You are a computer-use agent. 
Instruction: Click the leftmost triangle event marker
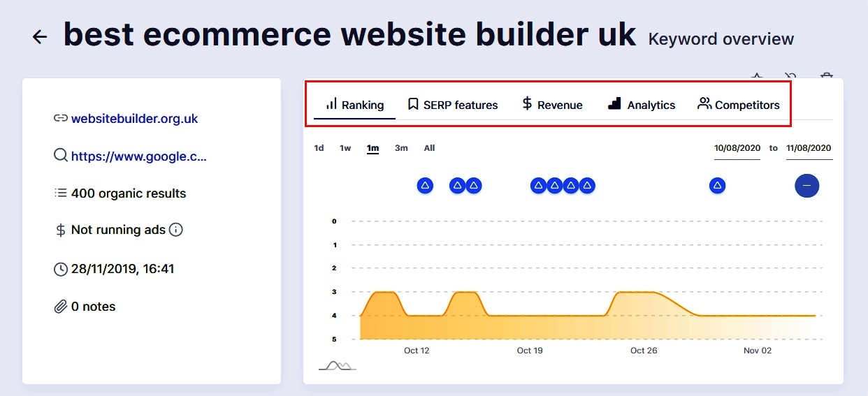tap(425, 185)
